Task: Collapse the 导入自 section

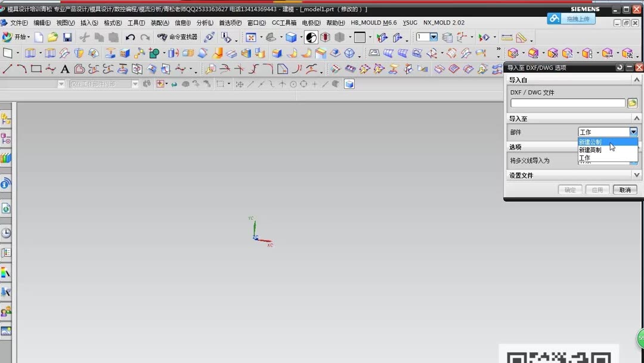Action: tap(636, 79)
